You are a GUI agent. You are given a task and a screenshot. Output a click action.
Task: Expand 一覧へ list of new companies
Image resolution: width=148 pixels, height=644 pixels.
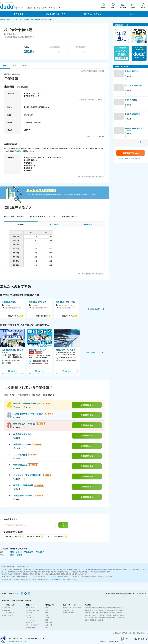click(141, 142)
